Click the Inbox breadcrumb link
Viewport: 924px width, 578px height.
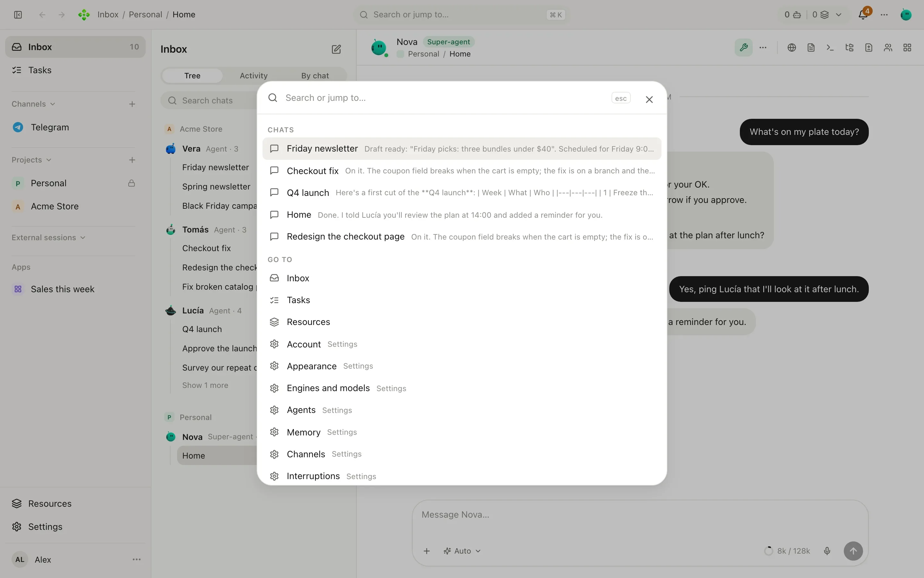point(108,14)
